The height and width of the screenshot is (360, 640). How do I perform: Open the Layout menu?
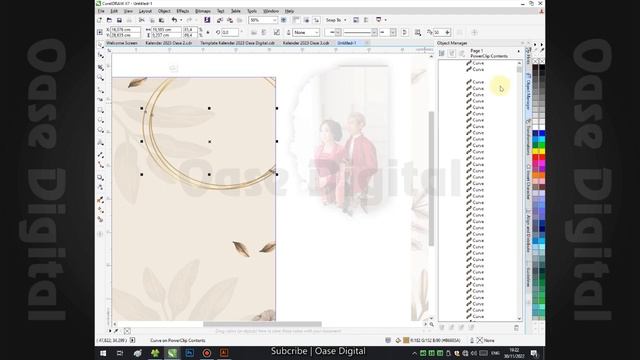(x=145, y=11)
